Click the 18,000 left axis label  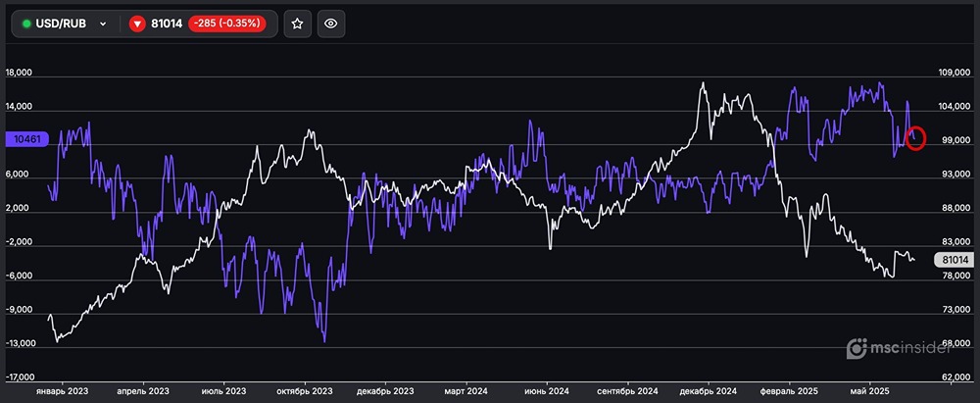point(19,73)
